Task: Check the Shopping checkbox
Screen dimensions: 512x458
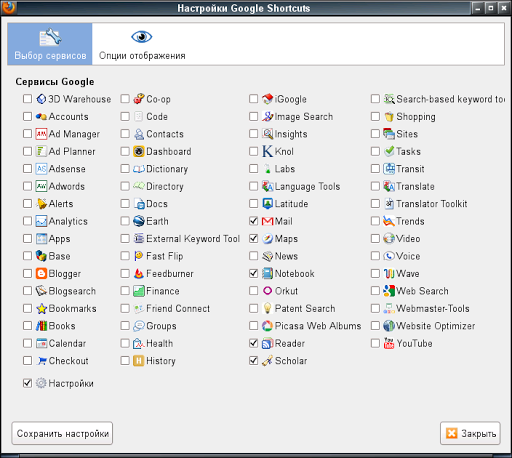Action: point(375,117)
